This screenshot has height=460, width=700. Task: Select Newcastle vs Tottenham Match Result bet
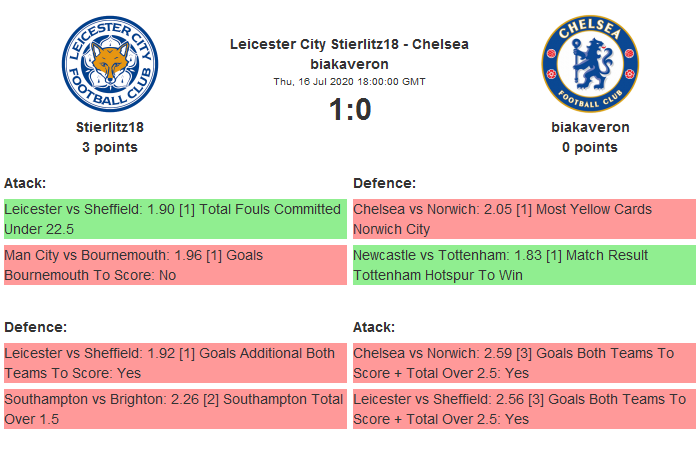524,265
